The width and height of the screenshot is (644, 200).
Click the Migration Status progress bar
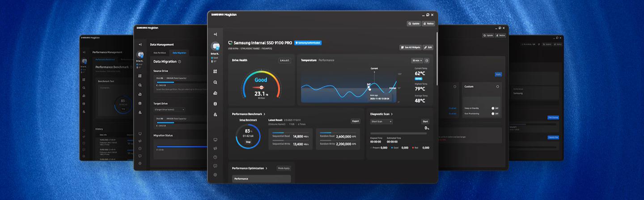[x=182, y=146]
